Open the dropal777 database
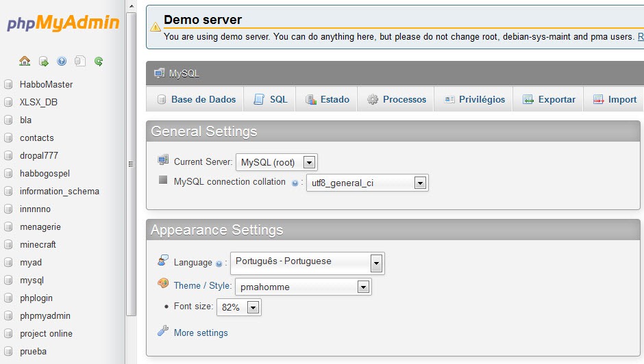This screenshot has width=644, height=364. pyautogui.click(x=39, y=155)
